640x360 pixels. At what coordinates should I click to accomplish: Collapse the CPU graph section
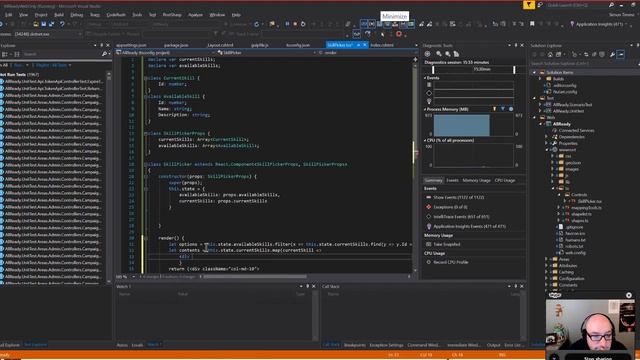tap(425, 140)
